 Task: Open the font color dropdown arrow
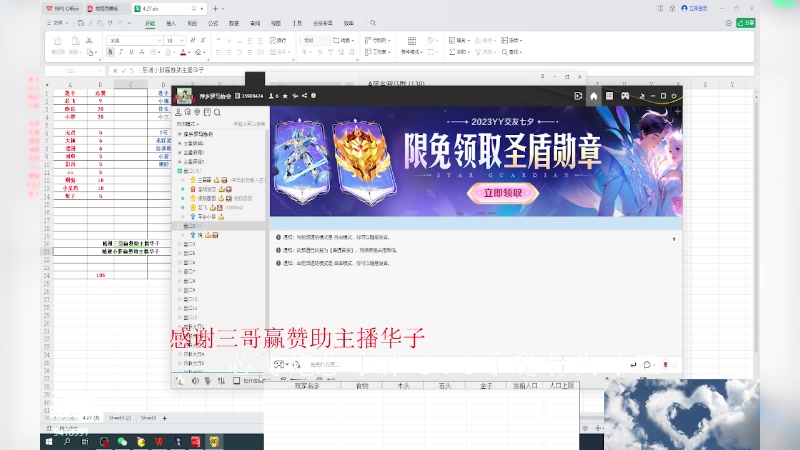pyautogui.click(x=189, y=52)
